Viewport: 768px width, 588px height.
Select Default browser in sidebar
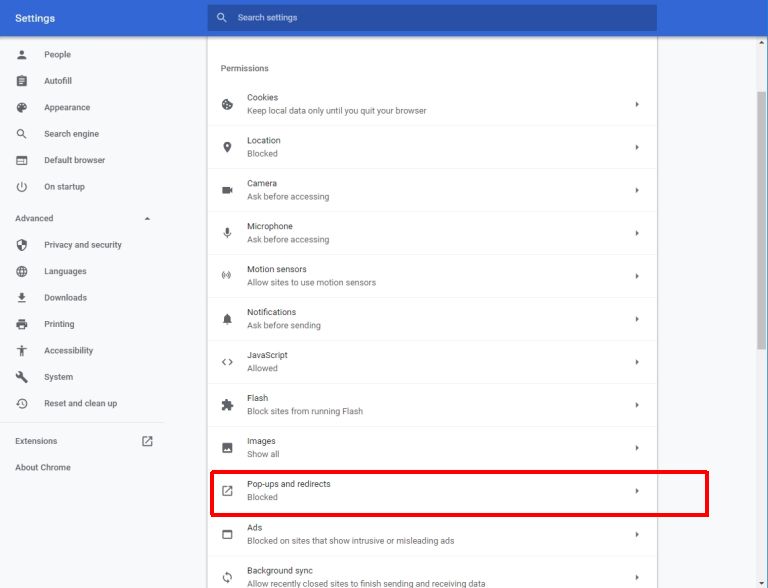(x=74, y=160)
